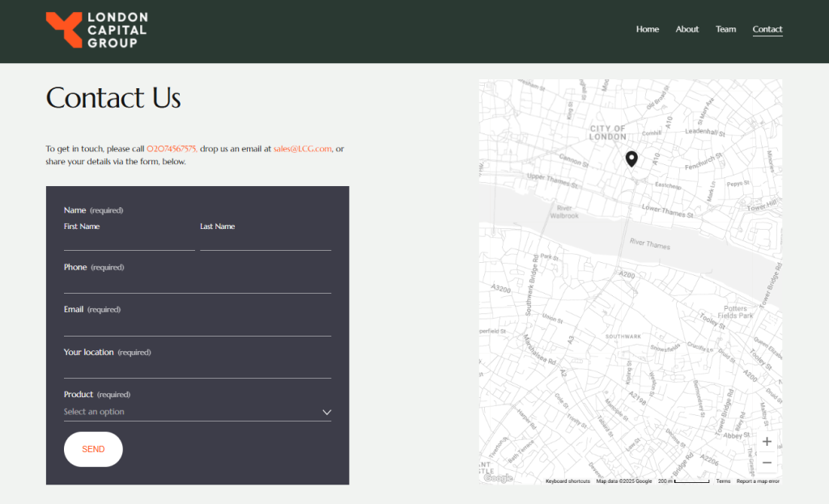The width and height of the screenshot is (829, 504).
Task: Focus the Your location field
Action: click(x=197, y=369)
